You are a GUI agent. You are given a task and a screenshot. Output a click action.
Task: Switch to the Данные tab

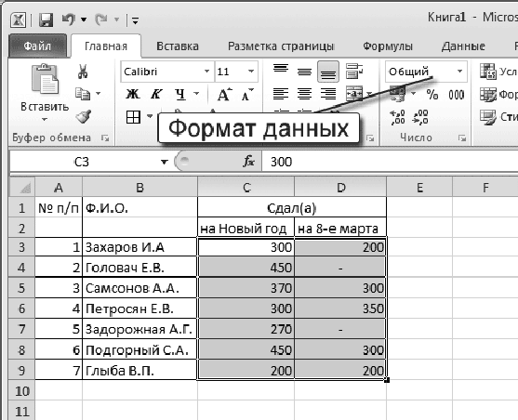463,46
